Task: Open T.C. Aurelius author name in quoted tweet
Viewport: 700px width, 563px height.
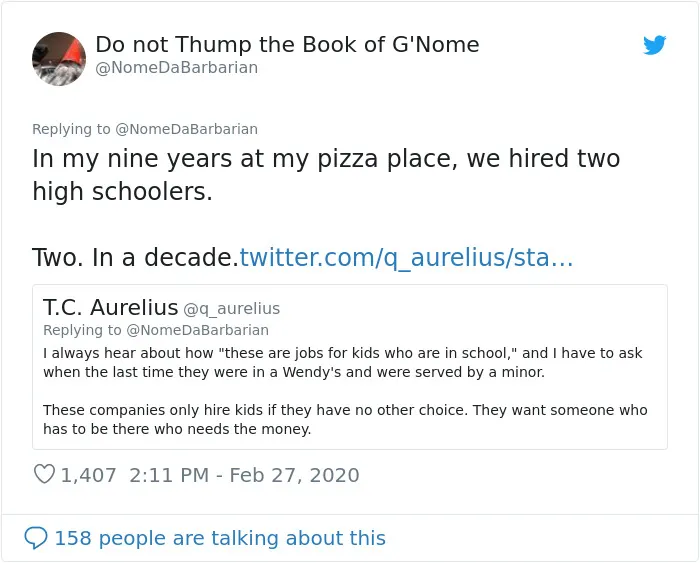Action: click(x=110, y=307)
